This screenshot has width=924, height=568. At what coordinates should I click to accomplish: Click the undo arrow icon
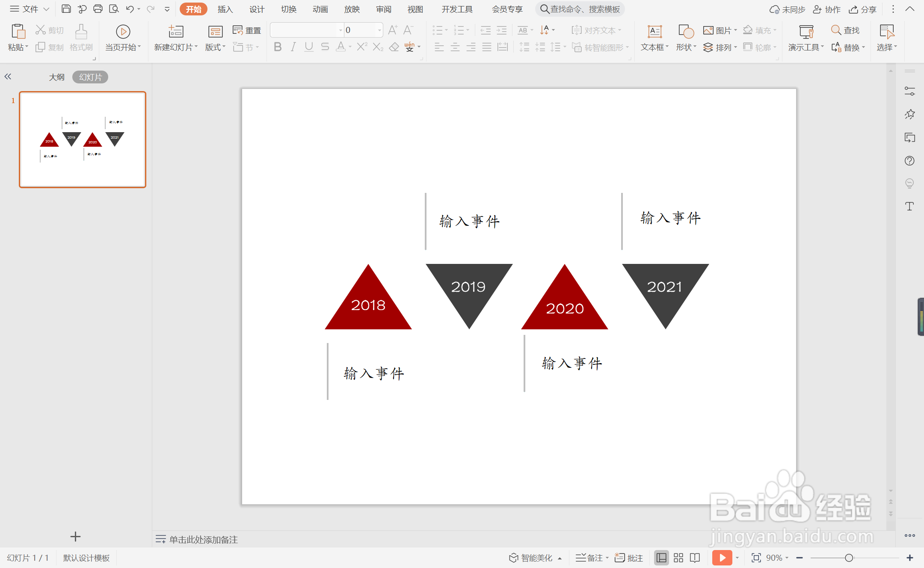pyautogui.click(x=130, y=9)
